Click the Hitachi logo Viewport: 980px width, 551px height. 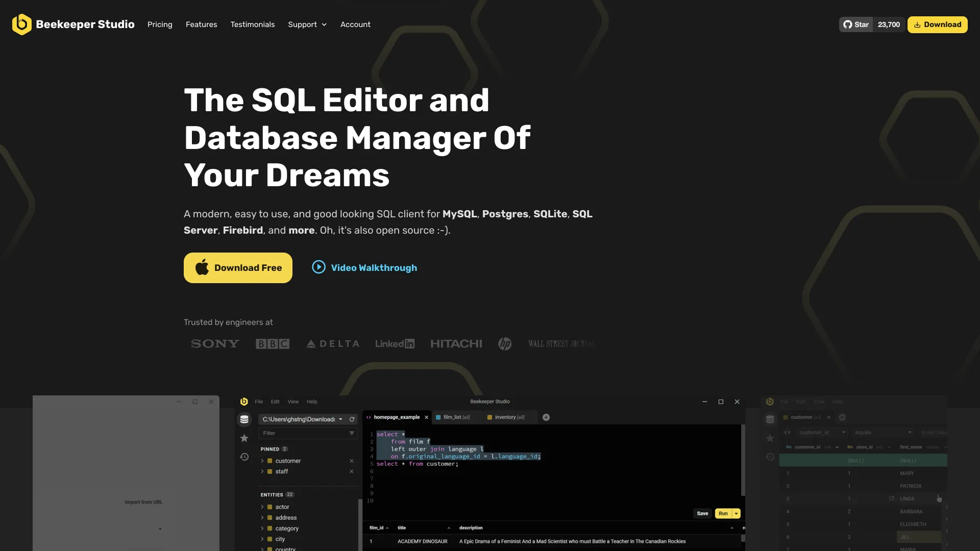[x=456, y=344]
